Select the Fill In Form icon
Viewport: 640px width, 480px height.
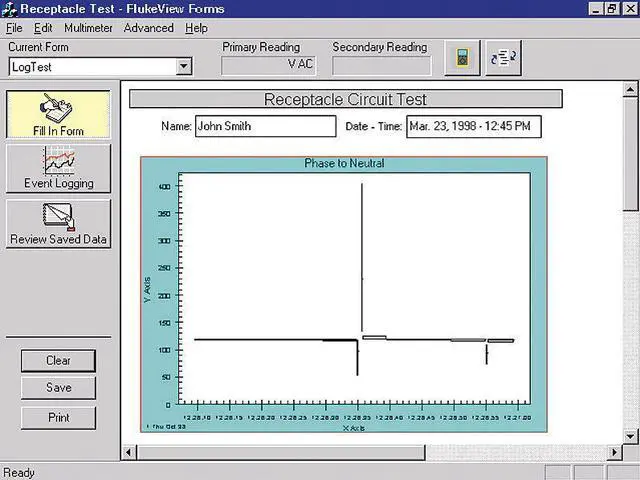click(x=58, y=115)
